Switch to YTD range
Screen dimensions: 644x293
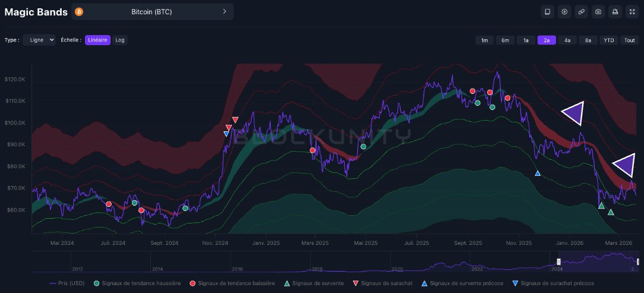[x=609, y=40]
